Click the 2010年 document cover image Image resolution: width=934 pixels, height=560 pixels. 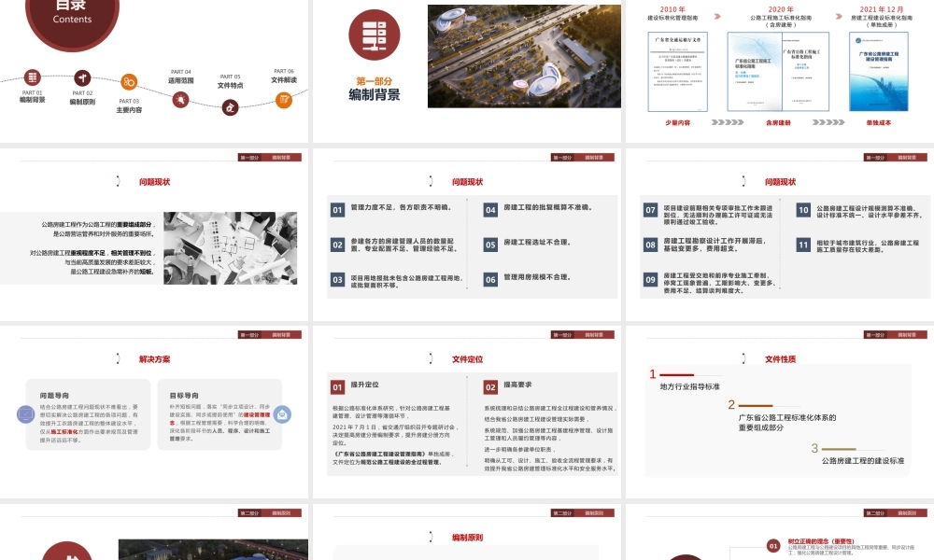pos(678,72)
